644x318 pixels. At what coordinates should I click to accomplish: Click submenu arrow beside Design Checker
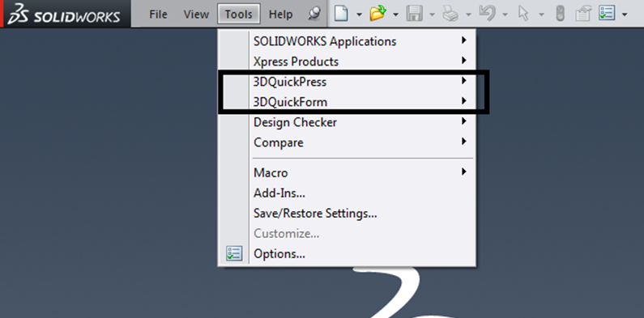[463, 121]
